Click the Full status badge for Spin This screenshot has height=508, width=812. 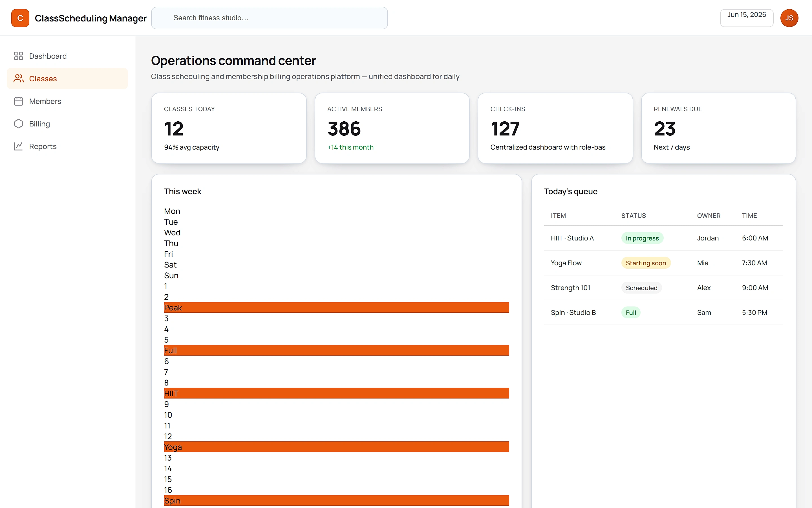[631, 313]
